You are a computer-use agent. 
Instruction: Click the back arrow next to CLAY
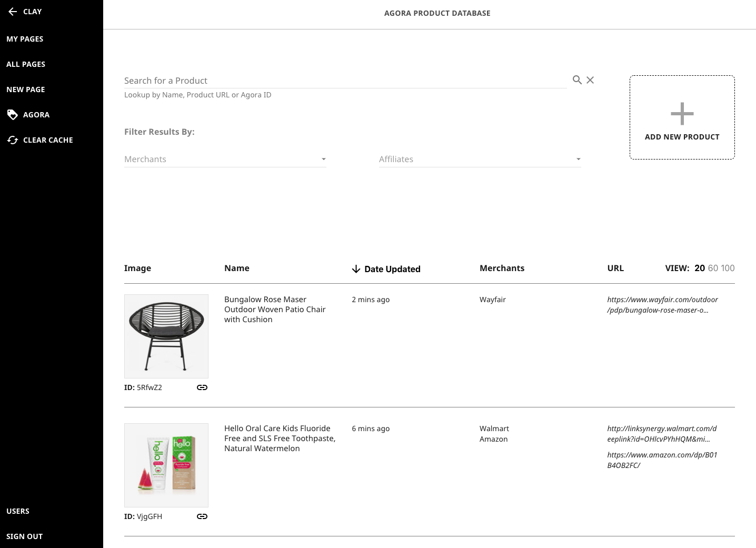[x=13, y=12]
